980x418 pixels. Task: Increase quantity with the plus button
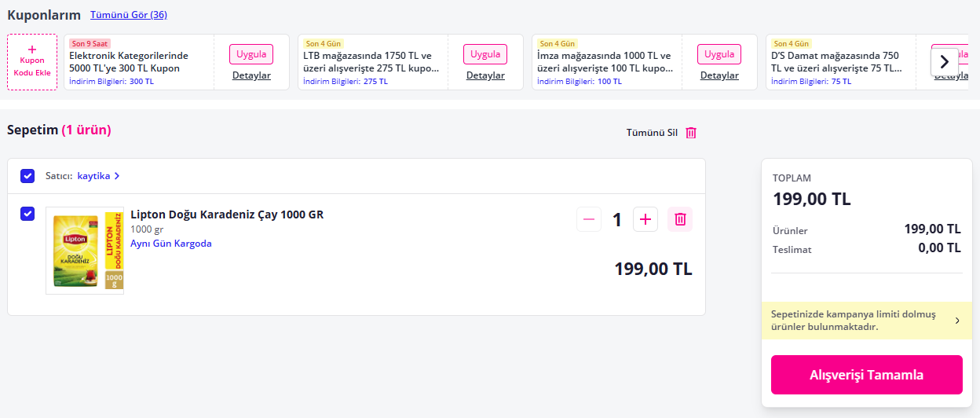pos(645,219)
